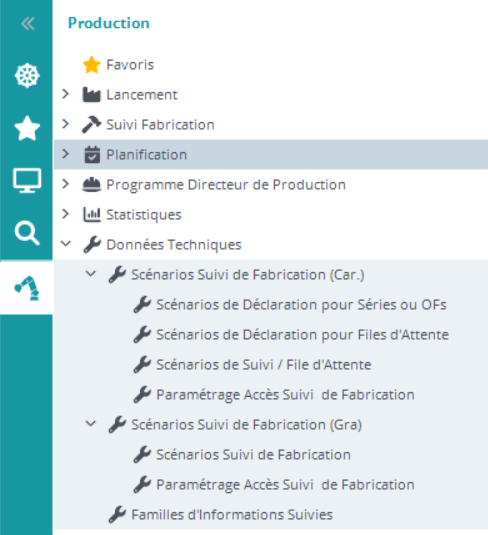Expand the Lancement tree node
The height and width of the screenshot is (535, 488).
pos(65,94)
